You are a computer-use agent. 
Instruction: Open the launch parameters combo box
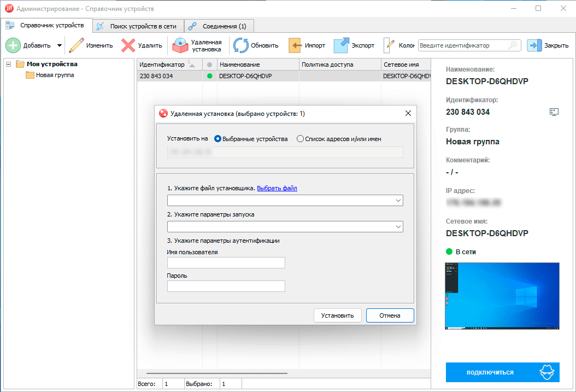pos(285,227)
